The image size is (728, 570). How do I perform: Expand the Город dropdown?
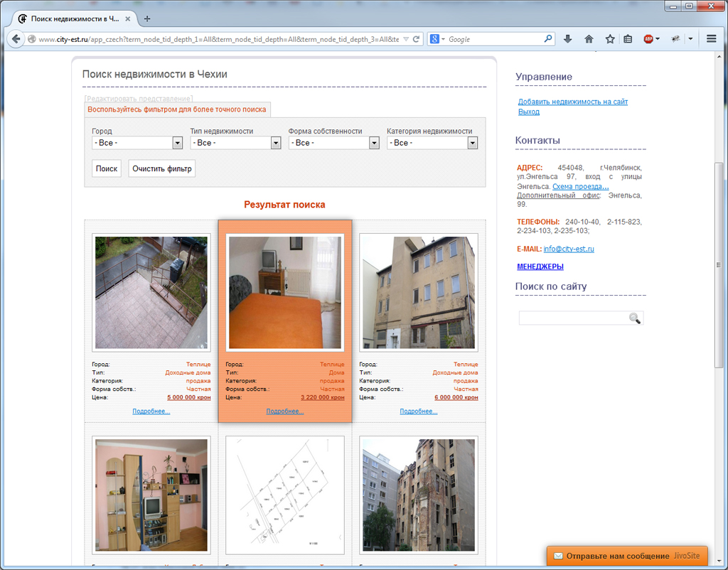pos(137,143)
